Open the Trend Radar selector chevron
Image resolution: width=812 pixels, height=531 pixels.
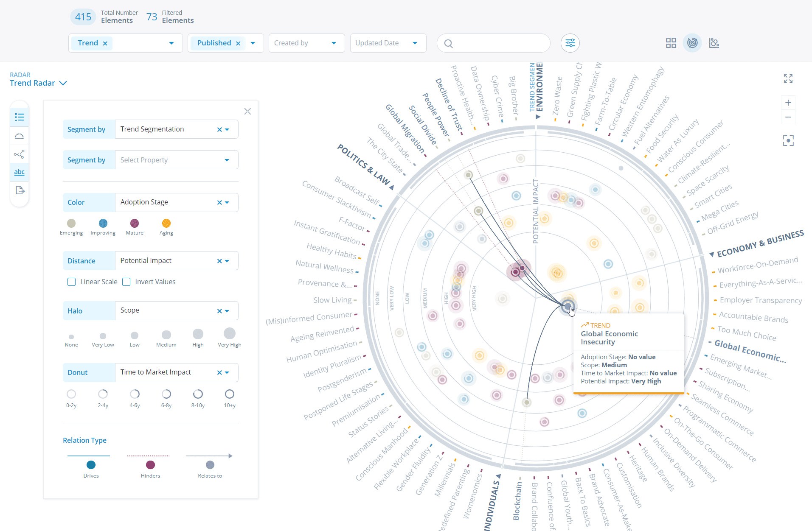click(63, 83)
